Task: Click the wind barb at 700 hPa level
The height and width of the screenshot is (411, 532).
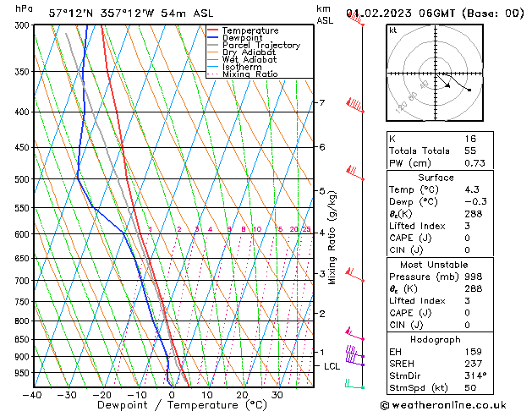Action: pos(355,275)
